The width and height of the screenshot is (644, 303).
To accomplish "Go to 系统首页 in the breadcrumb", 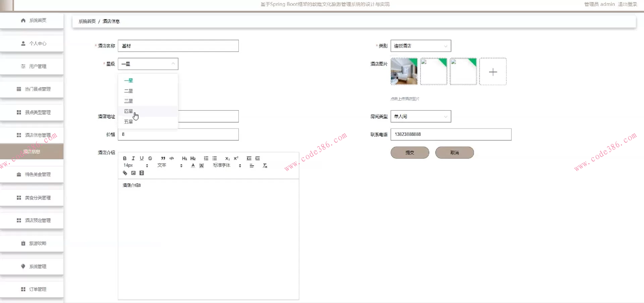I will [x=87, y=21].
